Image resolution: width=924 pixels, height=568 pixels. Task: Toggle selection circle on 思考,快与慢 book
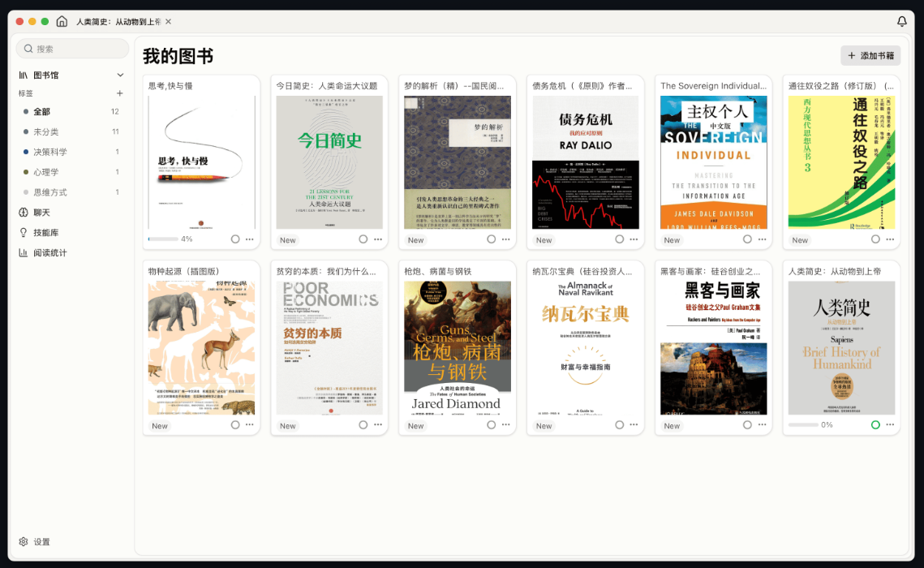click(x=235, y=239)
